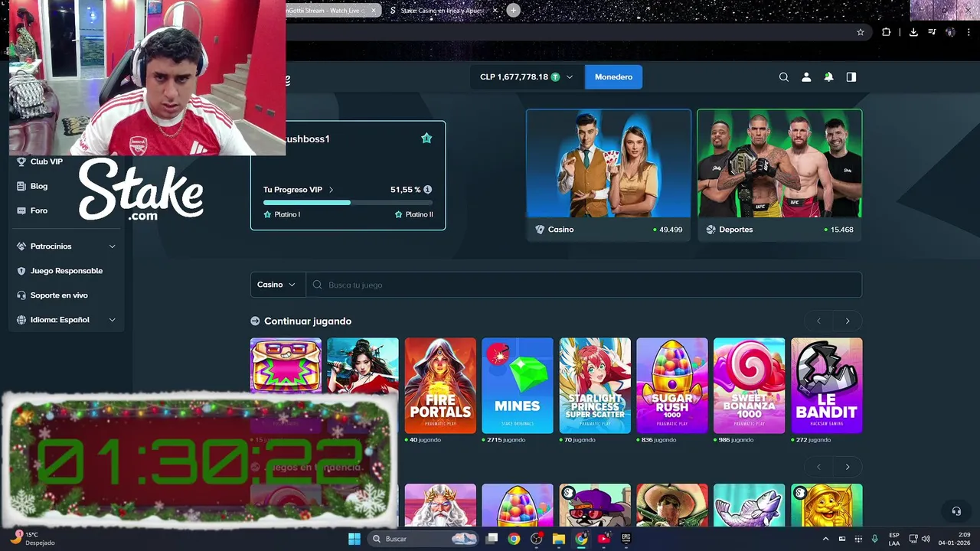Open Juego Responsable in the sidebar
980x551 pixels.
click(x=67, y=271)
